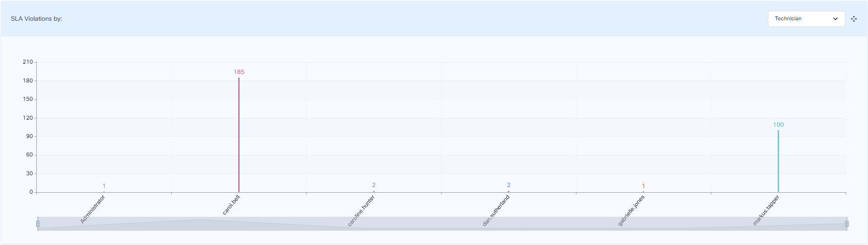Click the right handle of the zoom slider
Screen dimensions: 868x245
(847, 224)
